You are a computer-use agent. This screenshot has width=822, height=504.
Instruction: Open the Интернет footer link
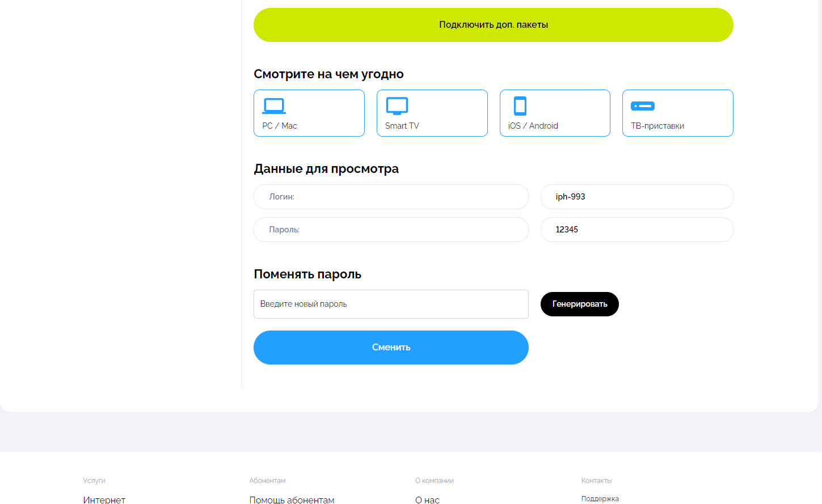coord(104,499)
